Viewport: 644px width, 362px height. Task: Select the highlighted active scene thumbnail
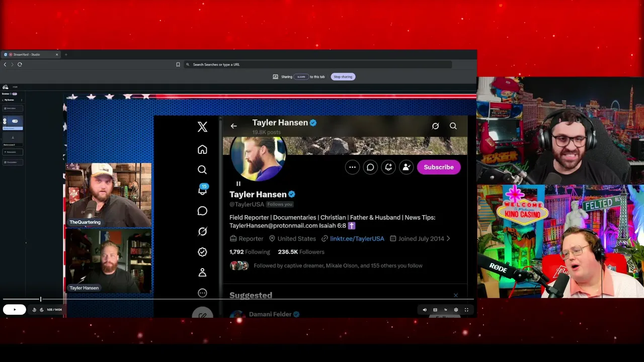coord(13,123)
